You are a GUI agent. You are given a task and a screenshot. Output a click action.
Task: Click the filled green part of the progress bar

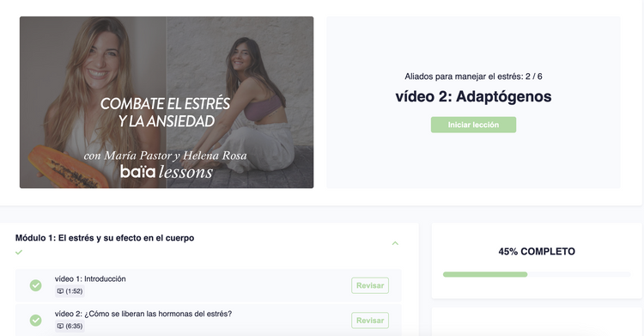tap(485, 274)
